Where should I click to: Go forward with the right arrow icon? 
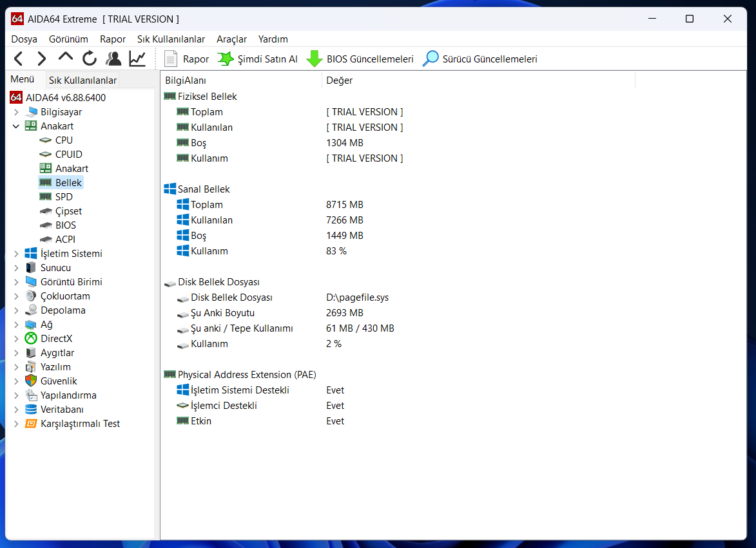(42, 59)
